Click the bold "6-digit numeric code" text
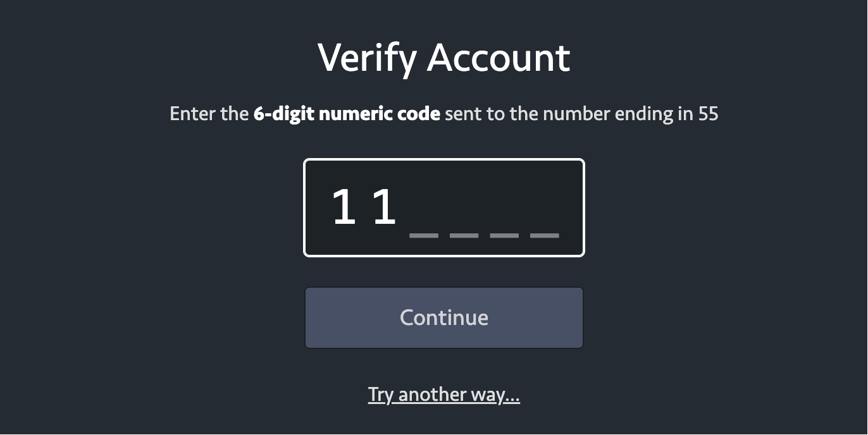868x435 pixels. pyautogui.click(x=347, y=114)
